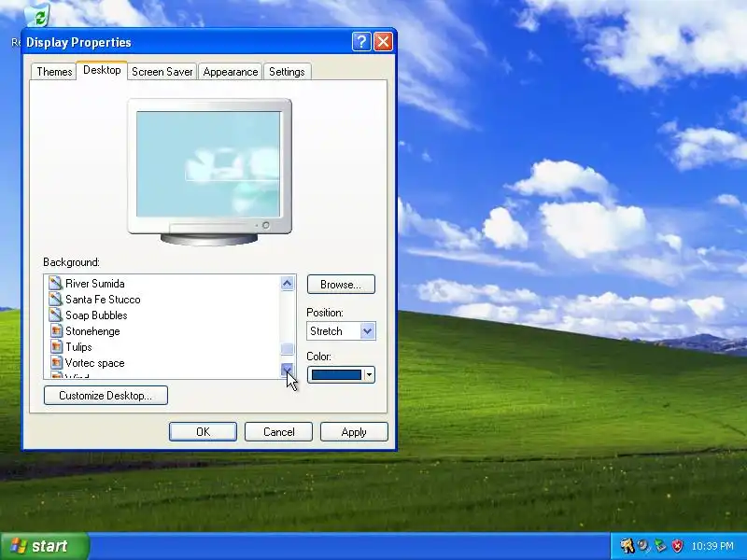
Task: Select the Desktop tab
Action: point(102,70)
